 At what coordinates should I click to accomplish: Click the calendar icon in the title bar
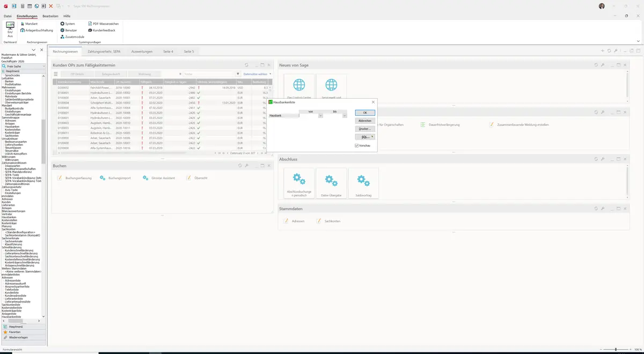point(30,6)
